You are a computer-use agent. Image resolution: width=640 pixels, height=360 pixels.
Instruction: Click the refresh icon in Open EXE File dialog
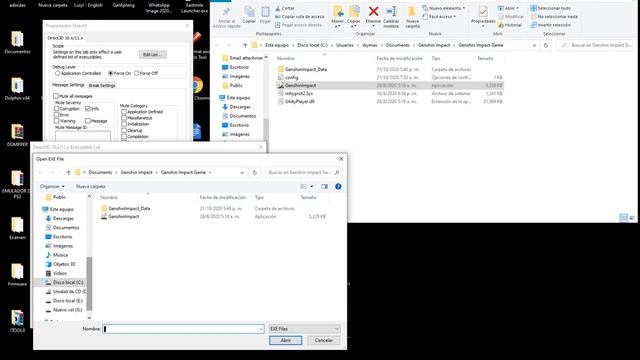tap(255, 173)
